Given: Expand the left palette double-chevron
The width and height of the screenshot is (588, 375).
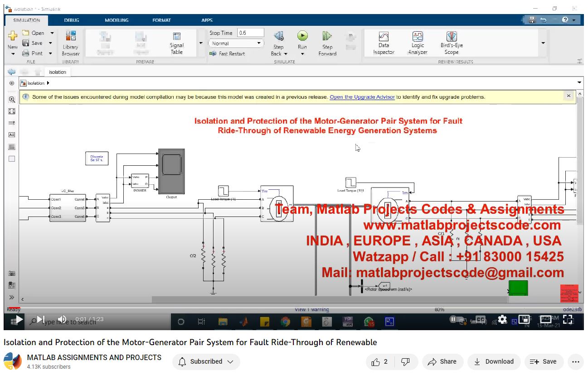Looking at the screenshot, I should (12, 297).
